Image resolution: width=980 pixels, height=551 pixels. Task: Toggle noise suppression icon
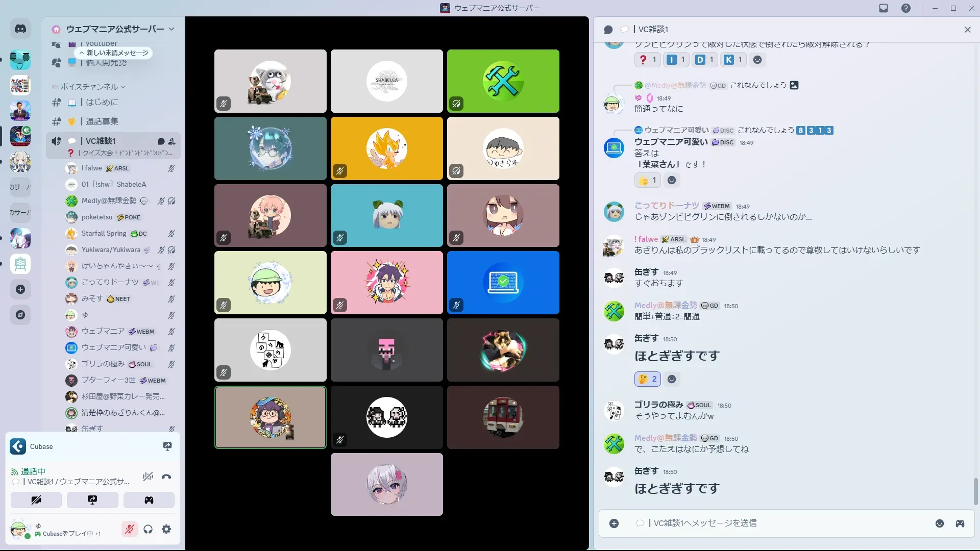tap(148, 477)
